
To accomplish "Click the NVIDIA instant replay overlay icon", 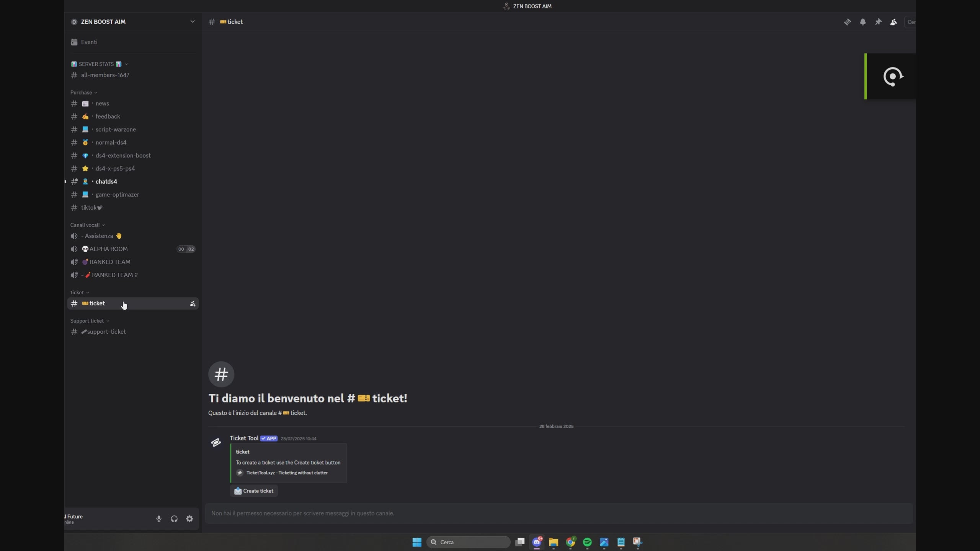I will click(x=893, y=77).
